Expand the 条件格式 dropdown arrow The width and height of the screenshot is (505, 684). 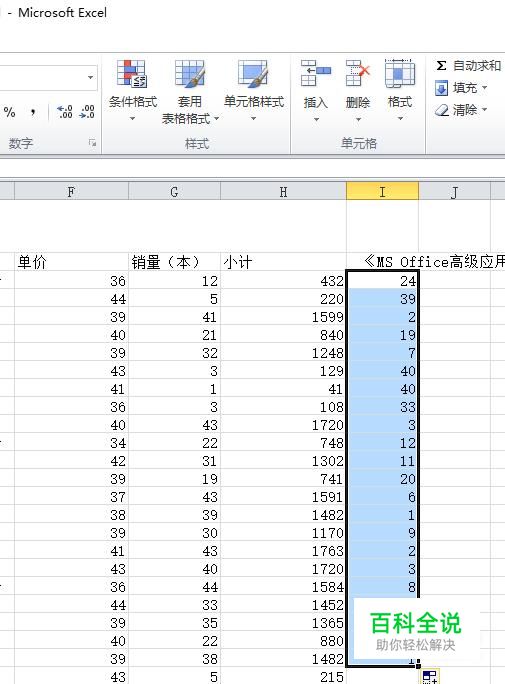(x=132, y=118)
